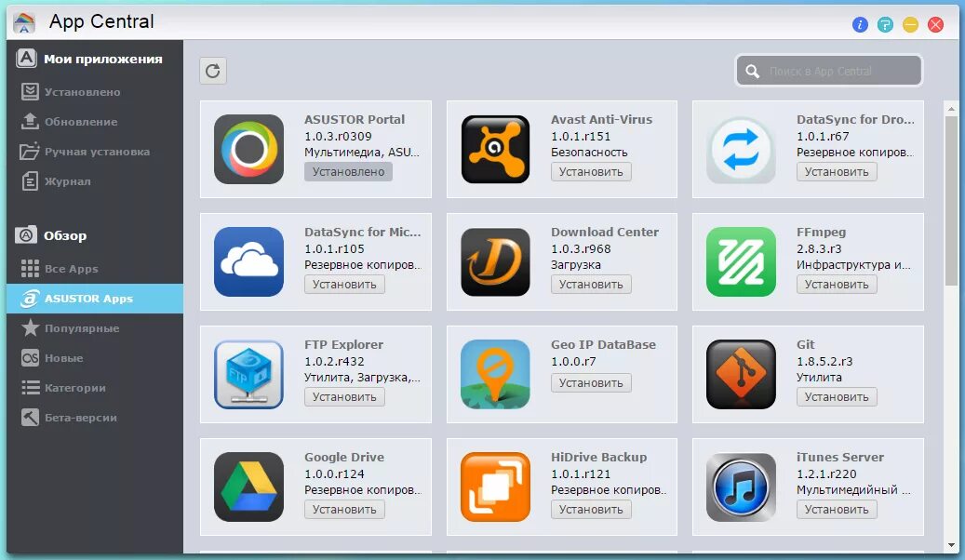
Task: Click the iTunes Server title text
Action: point(840,458)
